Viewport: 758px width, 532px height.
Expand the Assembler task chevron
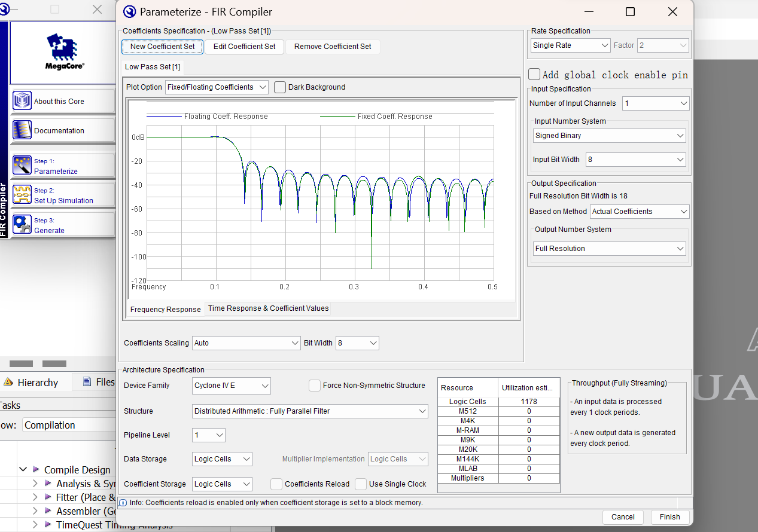pyautogui.click(x=35, y=510)
